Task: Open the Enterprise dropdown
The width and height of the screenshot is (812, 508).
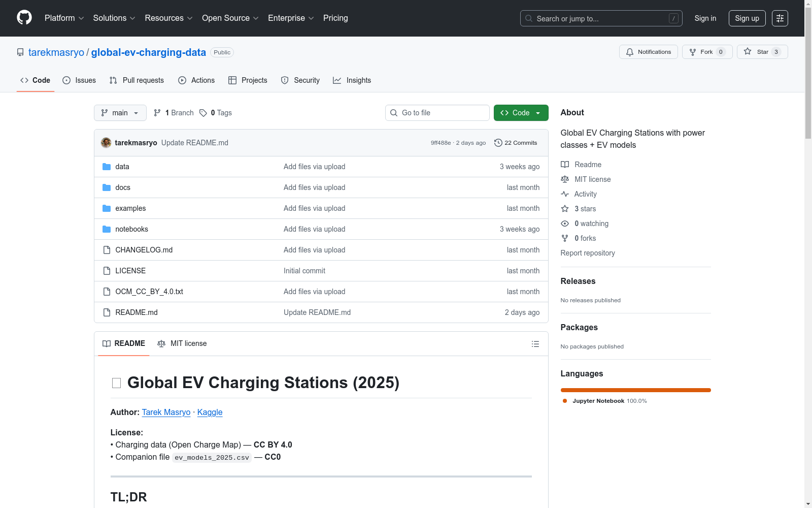Action: click(x=291, y=18)
